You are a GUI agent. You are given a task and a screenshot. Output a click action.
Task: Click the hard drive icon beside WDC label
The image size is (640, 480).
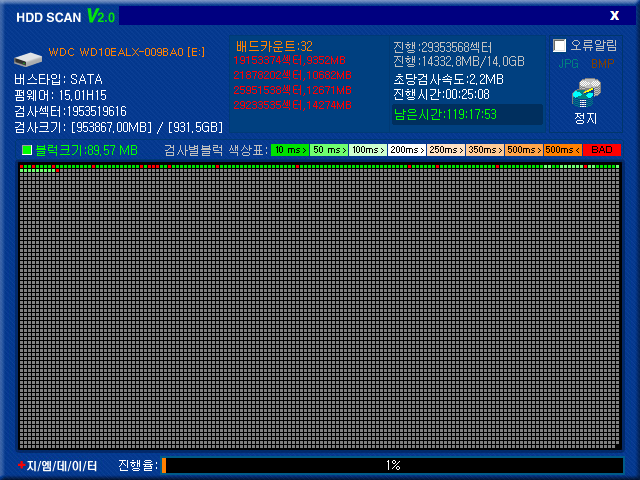click(x=28, y=59)
